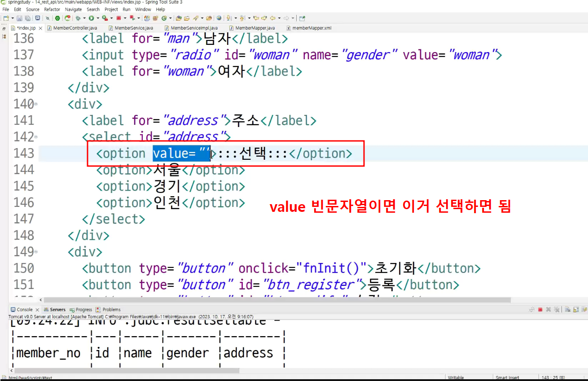Click the Search flashlight toolbar icon
This screenshot has width=588, height=381.
tap(196, 18)
